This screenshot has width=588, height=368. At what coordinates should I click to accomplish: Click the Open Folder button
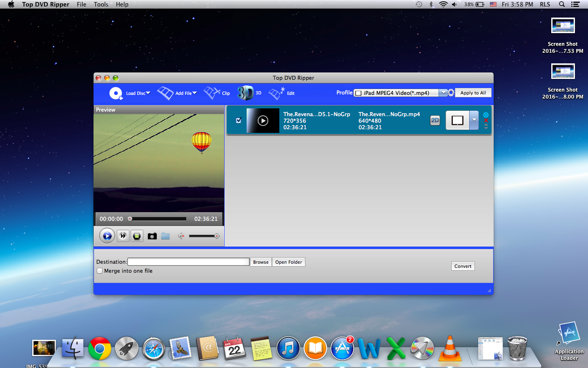pos(289,262)
